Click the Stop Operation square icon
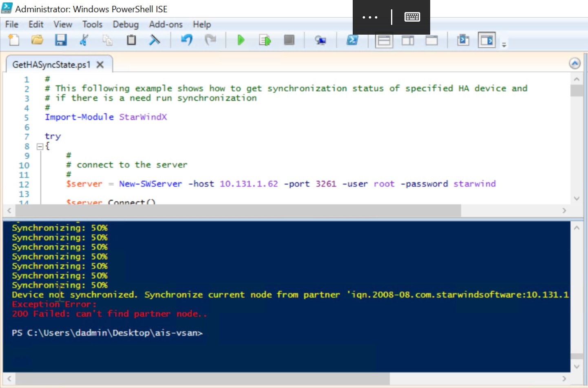This screenshot has height=388, width=588. (289, 40)
